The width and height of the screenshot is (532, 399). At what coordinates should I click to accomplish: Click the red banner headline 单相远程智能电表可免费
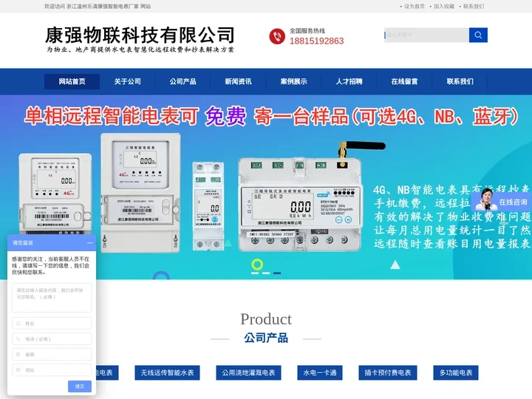[x=135, y=116]
